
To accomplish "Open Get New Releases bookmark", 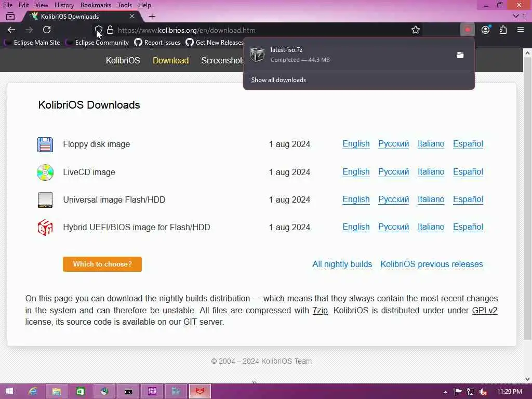I will (x=215, y=43).
